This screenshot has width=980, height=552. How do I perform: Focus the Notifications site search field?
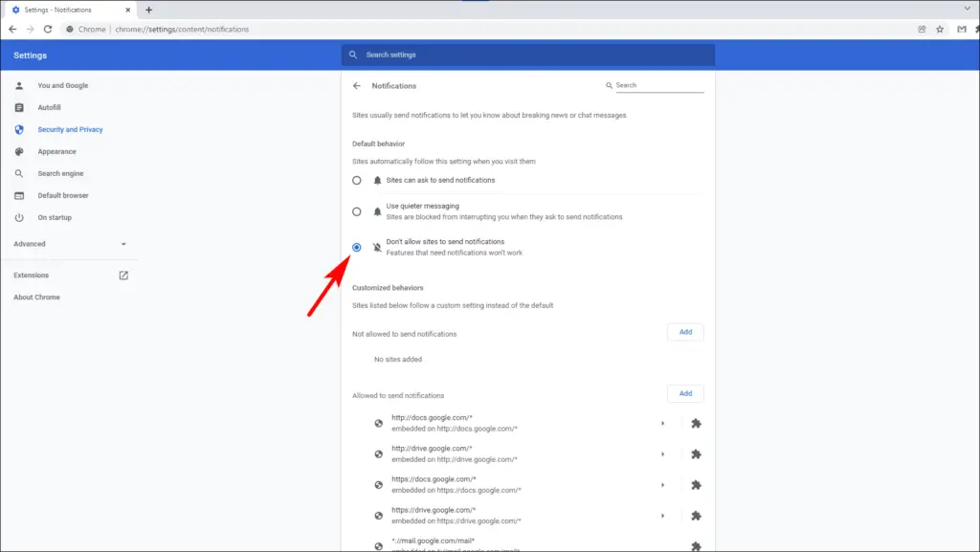point(659,85)
